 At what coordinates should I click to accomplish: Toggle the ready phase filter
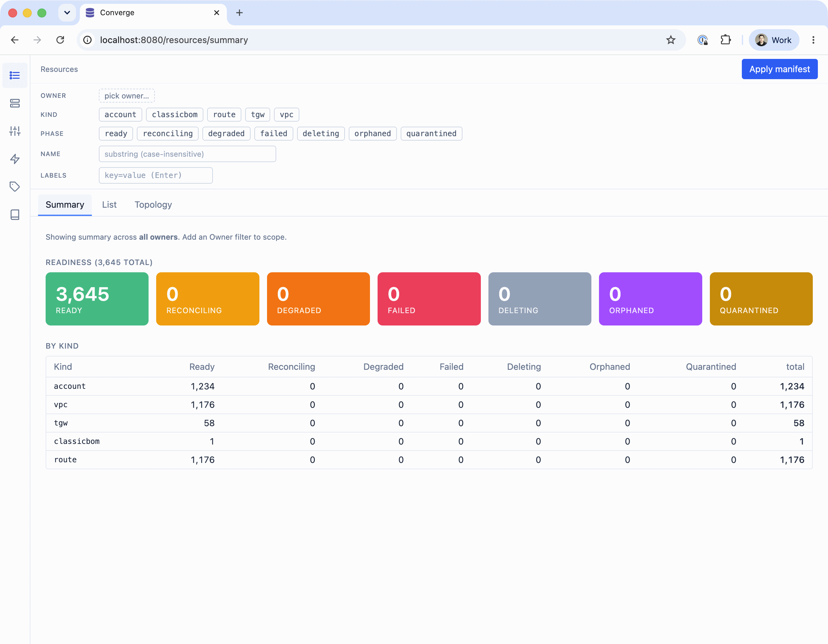(x=116, y=133)
